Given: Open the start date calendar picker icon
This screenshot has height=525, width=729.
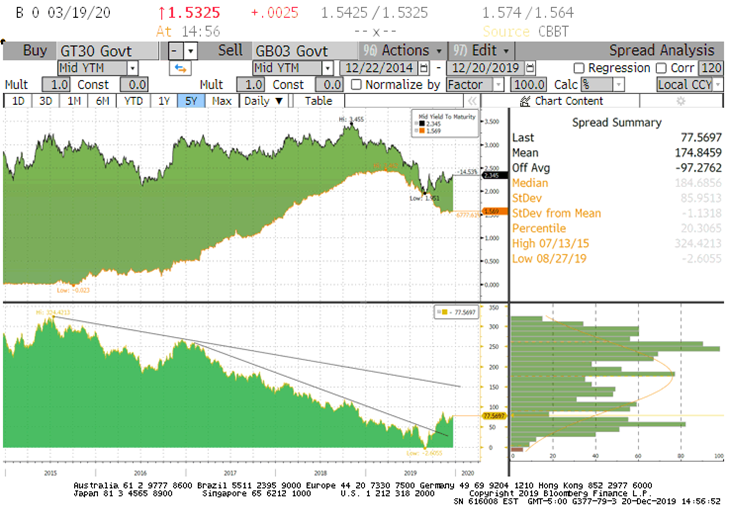Looking at the screenshot, I should tap(423, 68).
